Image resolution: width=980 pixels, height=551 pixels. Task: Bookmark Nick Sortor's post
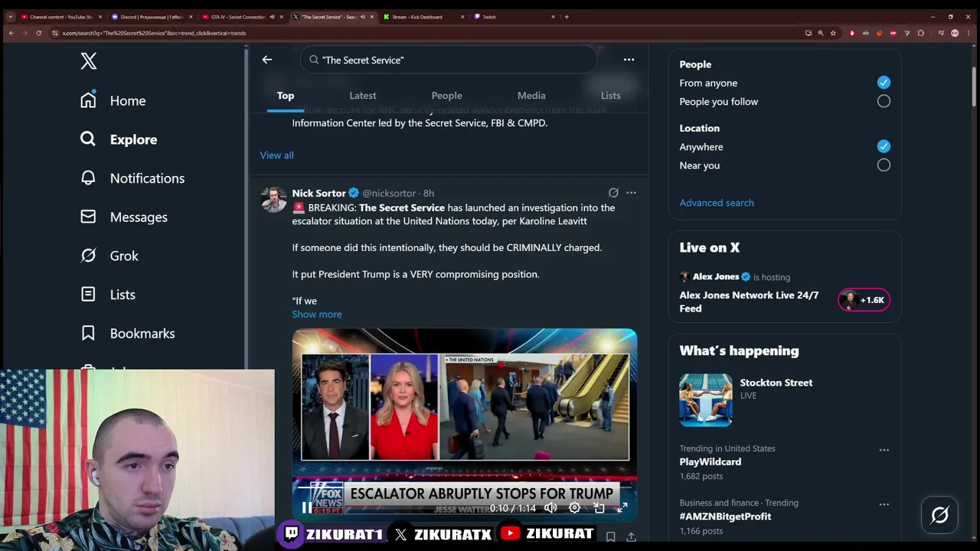pos(610,537)
